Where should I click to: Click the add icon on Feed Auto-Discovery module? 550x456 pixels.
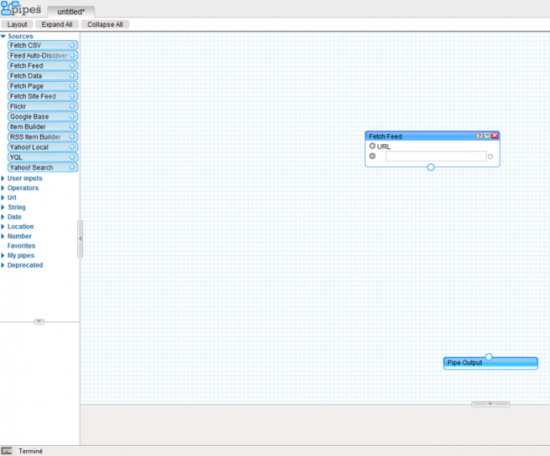click(72, 55)
